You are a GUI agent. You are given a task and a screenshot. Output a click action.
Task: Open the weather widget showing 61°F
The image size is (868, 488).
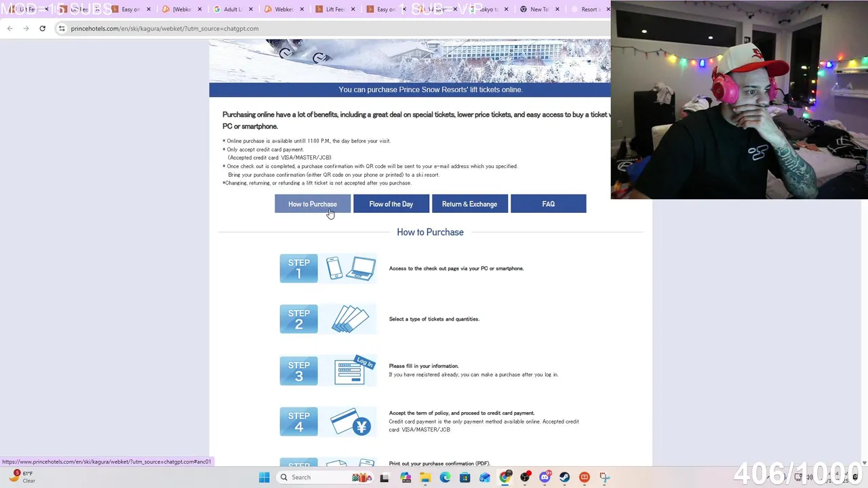point(22,476)
